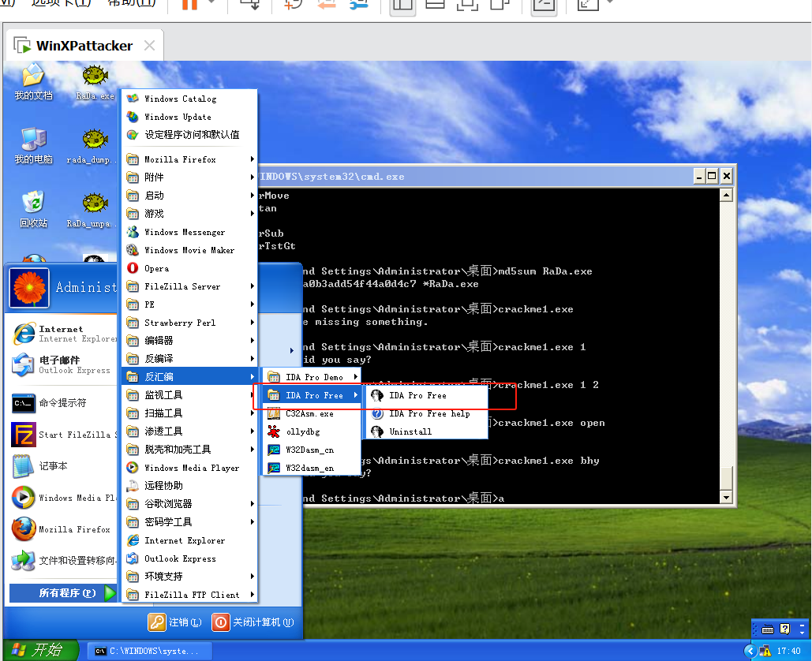Viewport: 812px width, 661px height.
Task: Select RaDa_unpa desktop icon
Action: (x=92, y=210)
